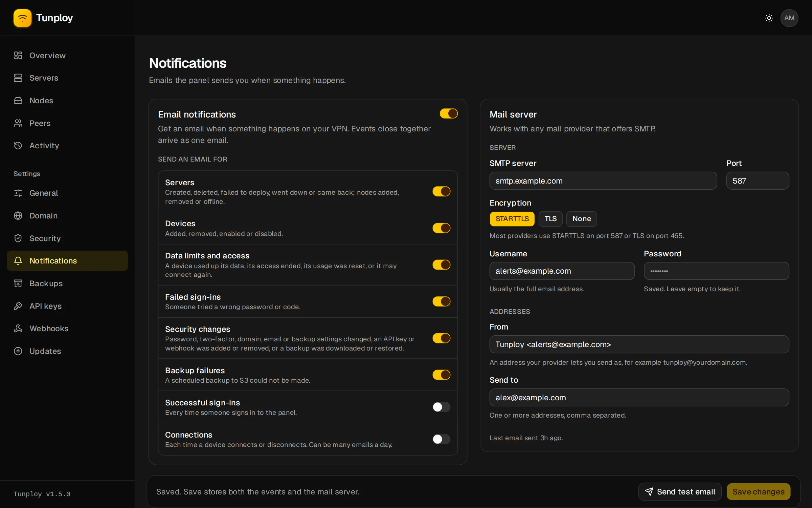
Task: Click the Security shield icon
Action: [18, 238]
